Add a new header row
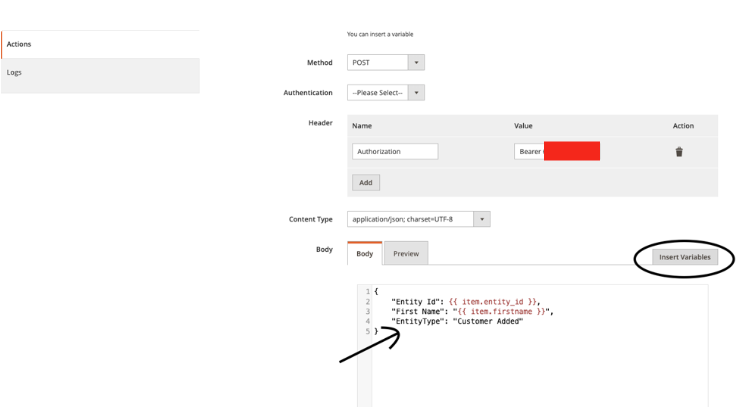Image resolution: width=738 pixels, height=409 pixels. point(366,183)
